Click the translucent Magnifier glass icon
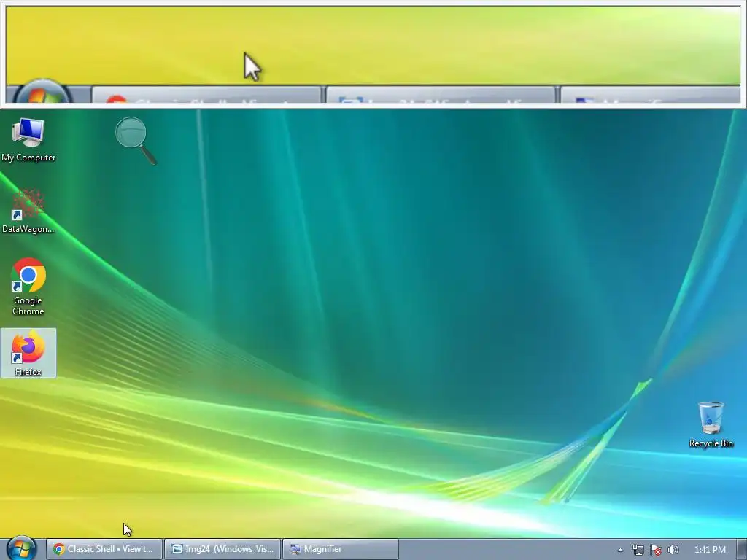Viewport: 747px width, 560px height. click(x=136, y=141)
